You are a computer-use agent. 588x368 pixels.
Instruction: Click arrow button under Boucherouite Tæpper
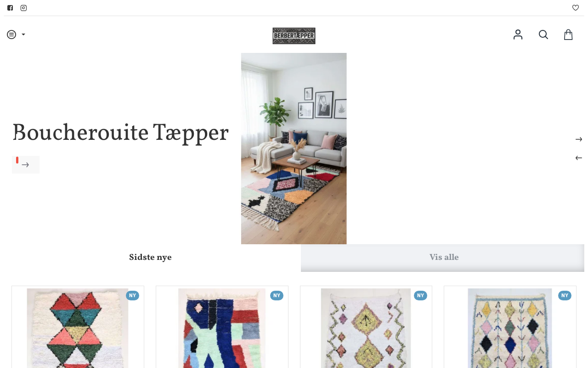[x=26, y=165]
